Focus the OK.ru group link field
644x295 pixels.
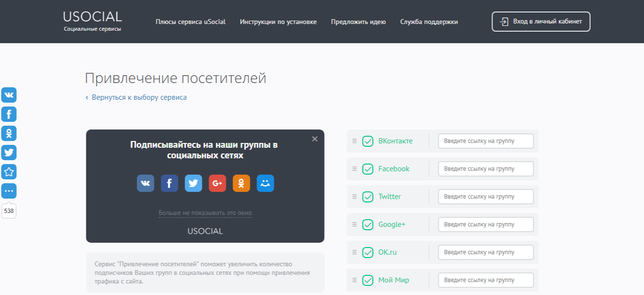point(486,252)
